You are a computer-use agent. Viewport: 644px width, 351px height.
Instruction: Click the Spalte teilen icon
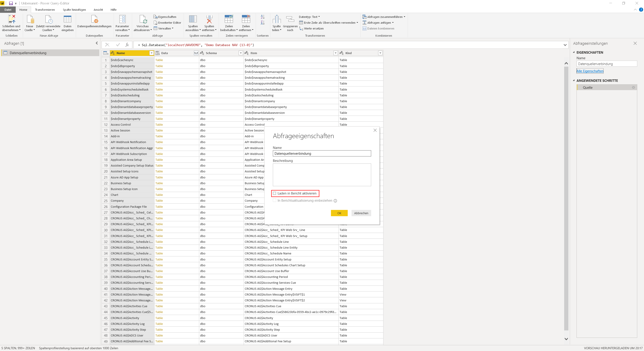[277, 19]
